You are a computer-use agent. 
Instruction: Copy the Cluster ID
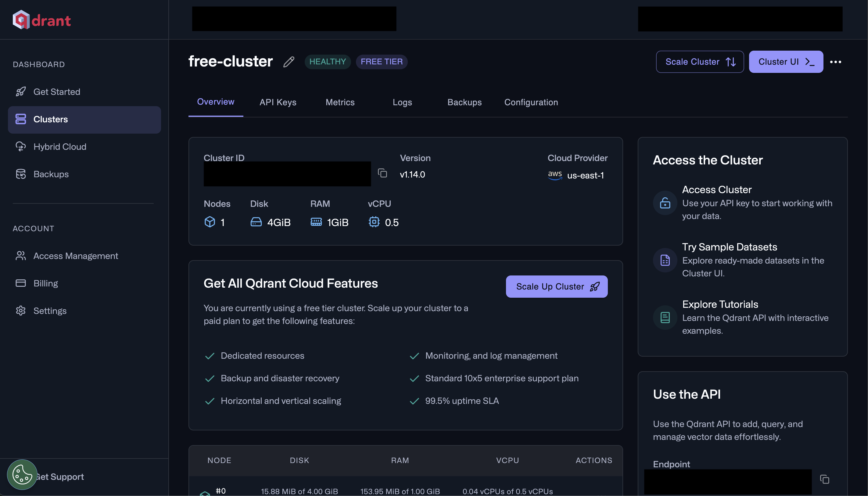tap(382, 173)
